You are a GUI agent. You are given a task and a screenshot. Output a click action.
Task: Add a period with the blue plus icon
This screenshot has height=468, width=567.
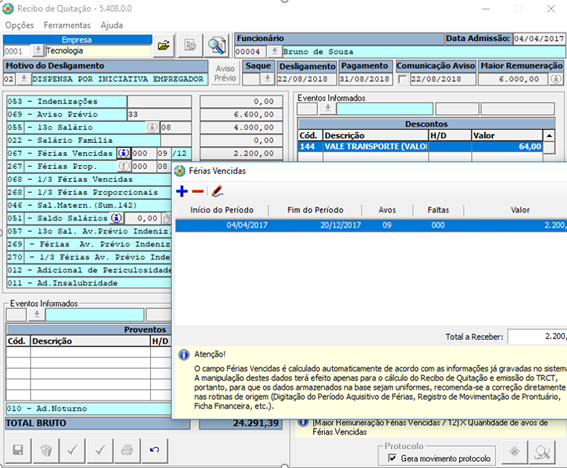[x=182, y=191]
